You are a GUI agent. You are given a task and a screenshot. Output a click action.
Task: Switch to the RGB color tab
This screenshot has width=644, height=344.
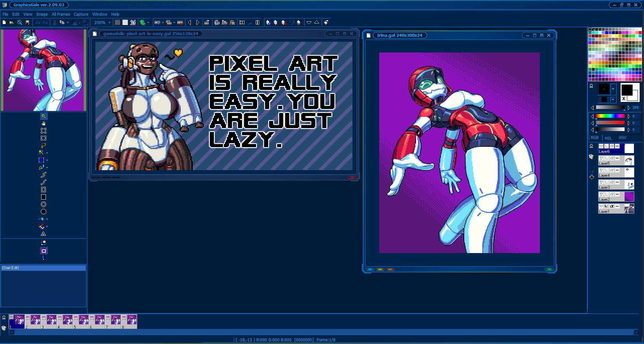594,138
